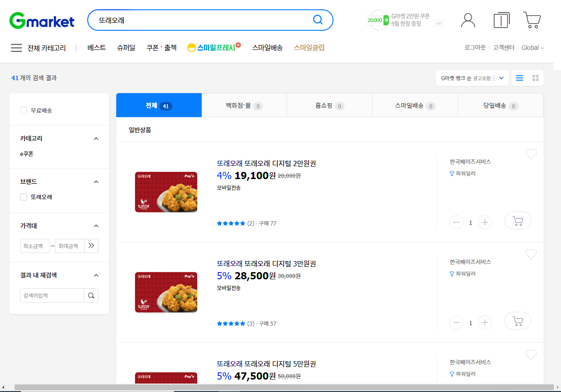Select the 당일배송 tab
The width and height of the screenshot is (561, 392).
pyautogui.click(x=500, y=106)
